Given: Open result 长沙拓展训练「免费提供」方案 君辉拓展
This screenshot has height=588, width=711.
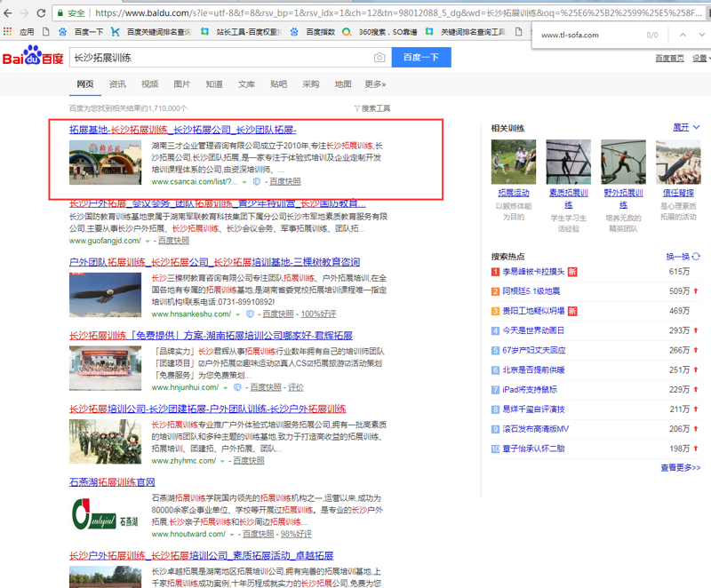Looking at the screenshot, I should [x=211, y=336].
